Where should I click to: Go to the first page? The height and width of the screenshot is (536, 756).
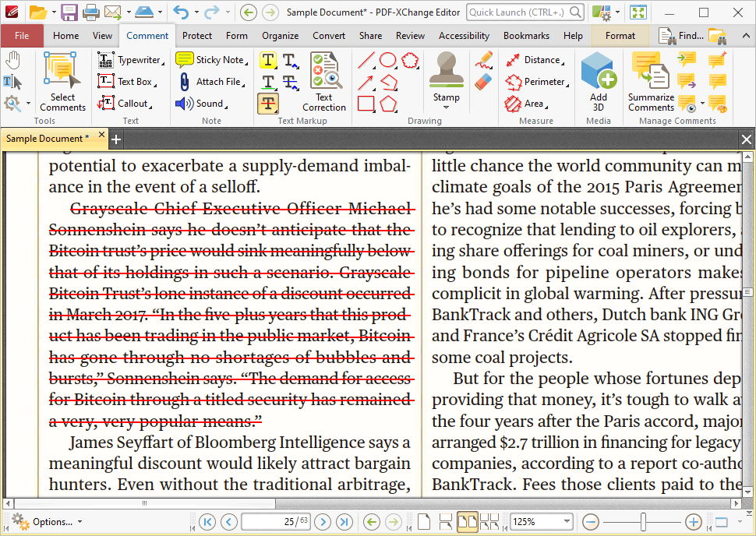coord(207,521)
